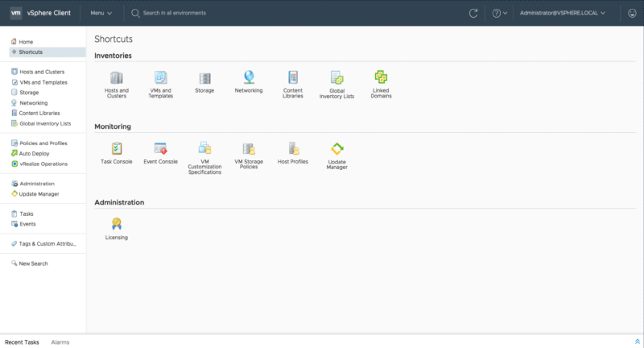Open the Task Console icon

(117, 148)
